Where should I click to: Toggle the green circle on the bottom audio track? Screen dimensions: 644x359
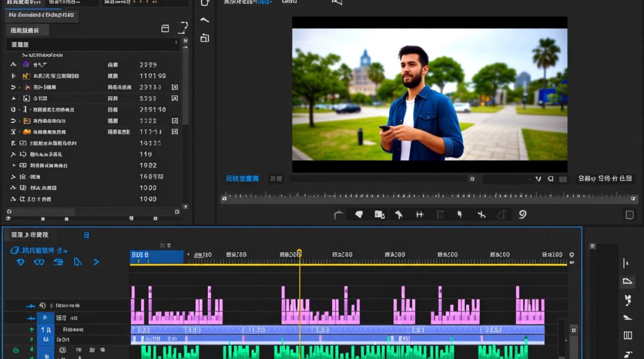16,350
